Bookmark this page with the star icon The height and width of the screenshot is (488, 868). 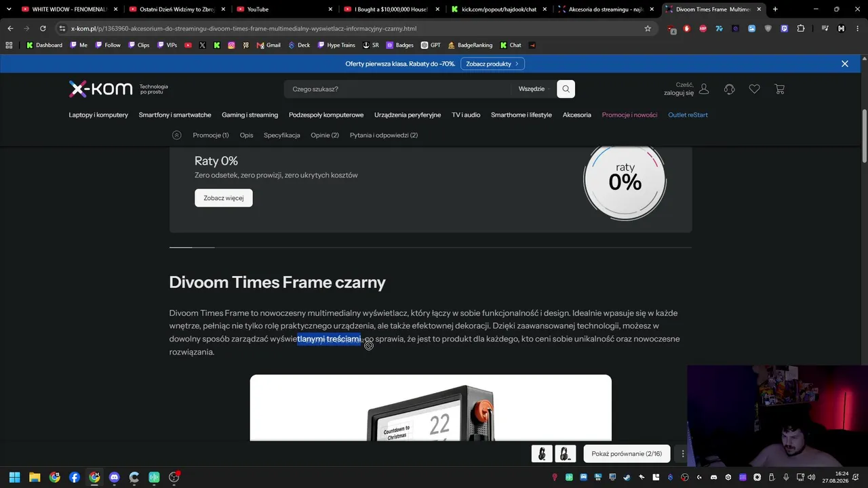tap(648, 28)
